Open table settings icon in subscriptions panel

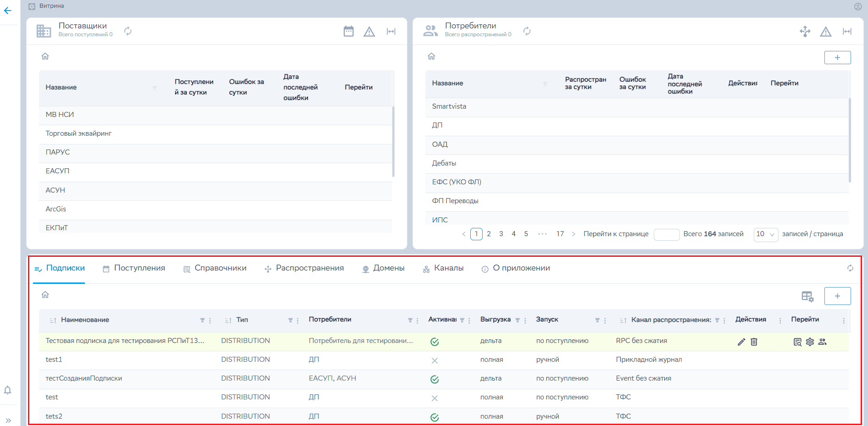807,296
